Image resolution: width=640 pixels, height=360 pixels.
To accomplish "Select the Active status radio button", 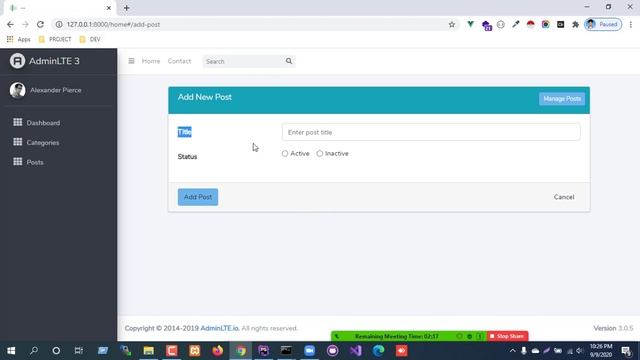I will (x=285, y=153).
